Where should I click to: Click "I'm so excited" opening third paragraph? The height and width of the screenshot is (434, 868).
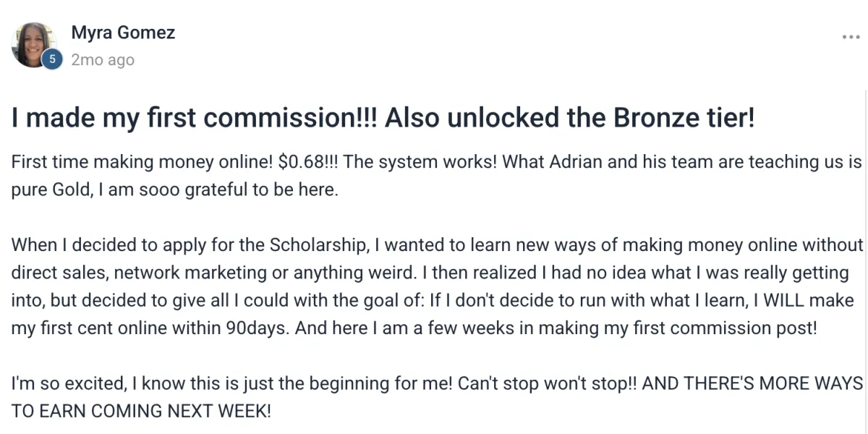[x=58, y=383]
